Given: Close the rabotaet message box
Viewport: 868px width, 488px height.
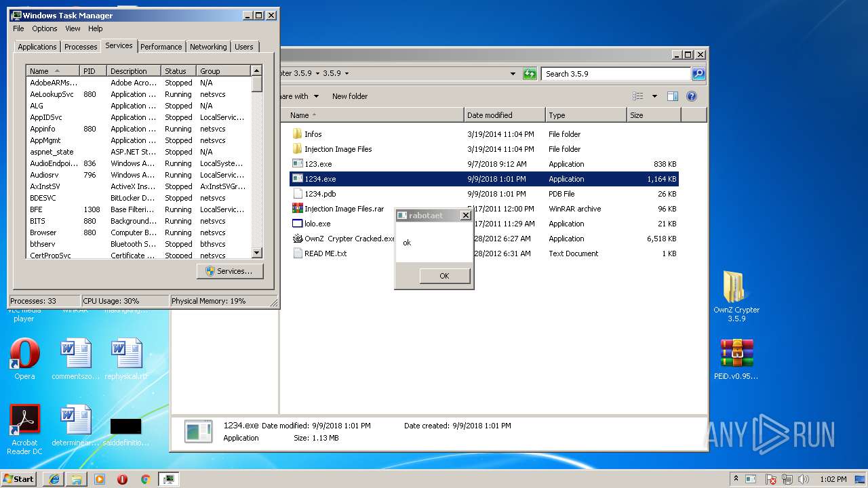Looking at the screenshot, I should click(465, 216).
